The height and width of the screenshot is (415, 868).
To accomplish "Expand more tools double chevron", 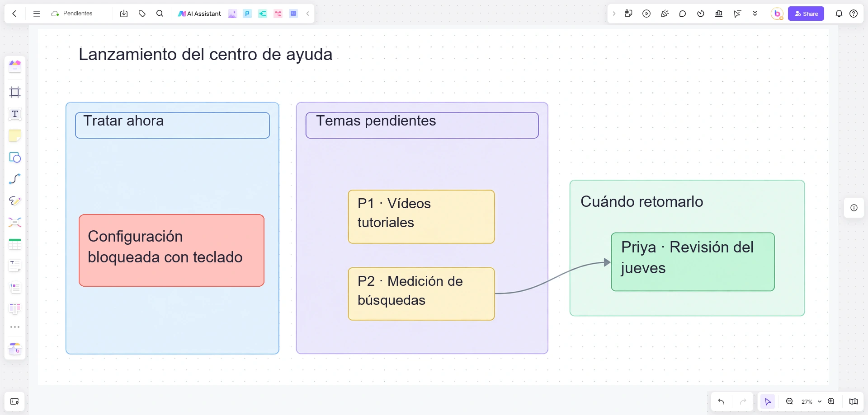I will click(x=755, y=14).
